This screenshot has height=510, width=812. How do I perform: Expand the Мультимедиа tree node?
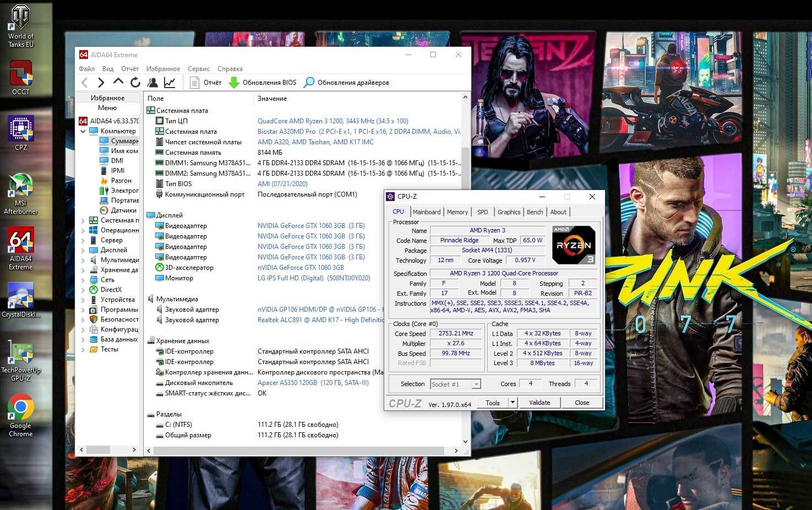[x=83, y=260]
